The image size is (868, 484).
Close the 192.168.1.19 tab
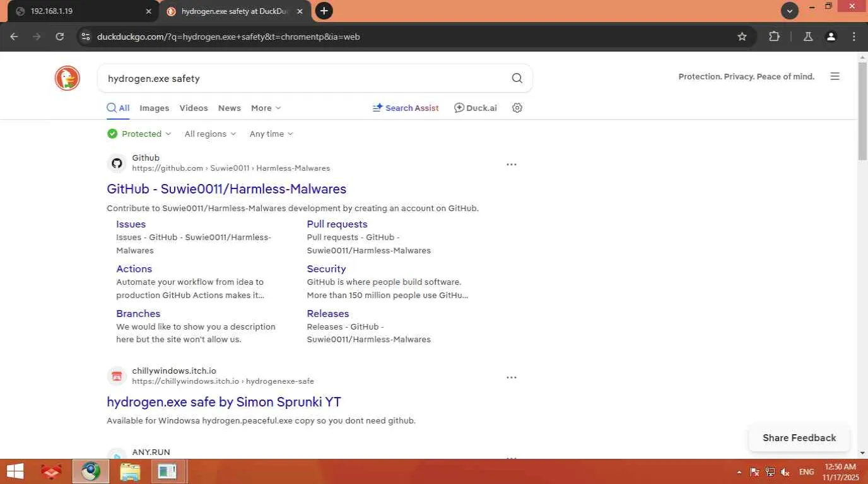point(148,11)
